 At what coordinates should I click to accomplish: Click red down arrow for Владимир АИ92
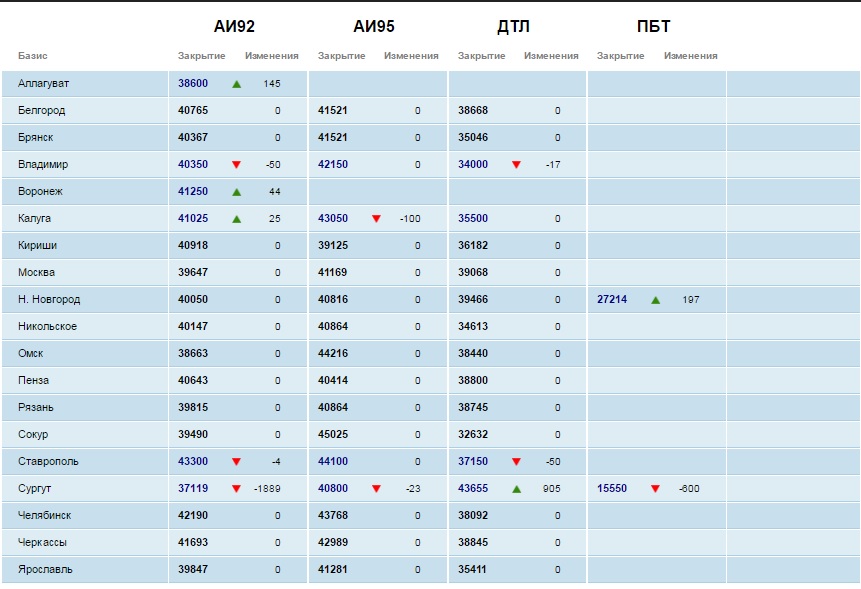point(236,164)
